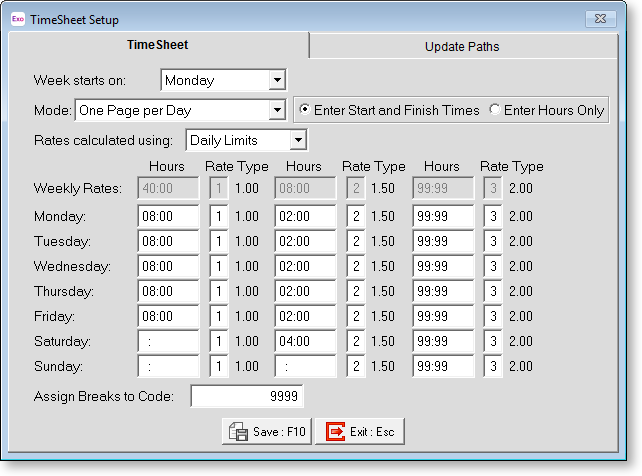Click Tuesday's second Hours field showing 02:00
Screen dimensions: 642x476
(x=305, y=241)
